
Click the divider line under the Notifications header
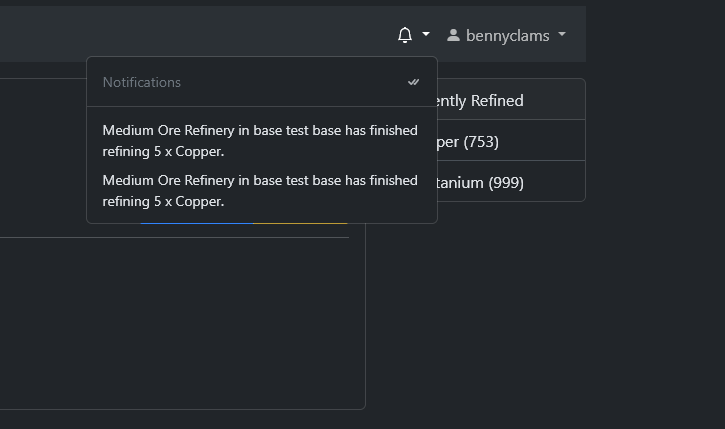coord(261,106)
